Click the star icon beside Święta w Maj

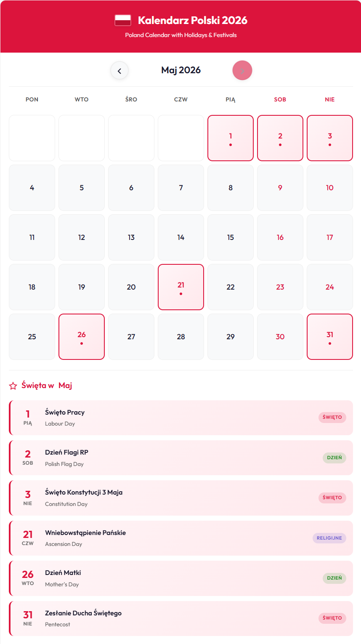tap(13, 386)
